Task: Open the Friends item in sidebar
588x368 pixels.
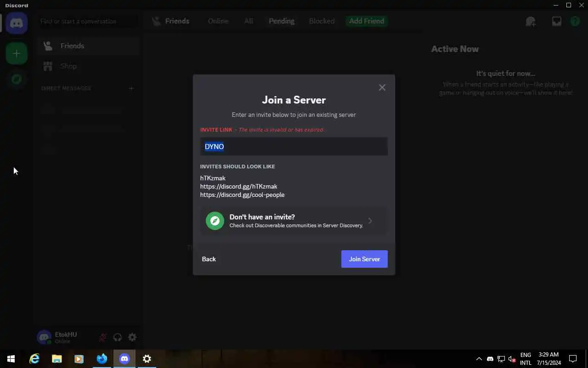Action: pyautogui.click(x=89, y=46)
